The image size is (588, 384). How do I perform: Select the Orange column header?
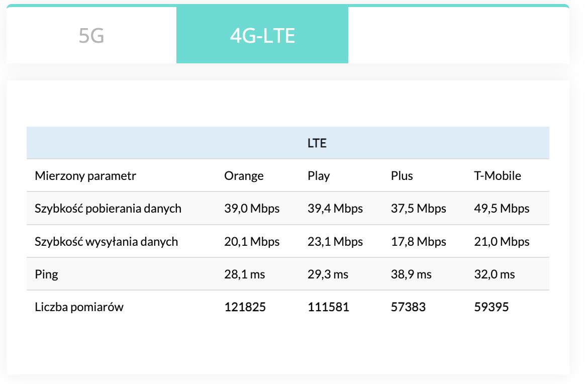(x=244, y=175)
